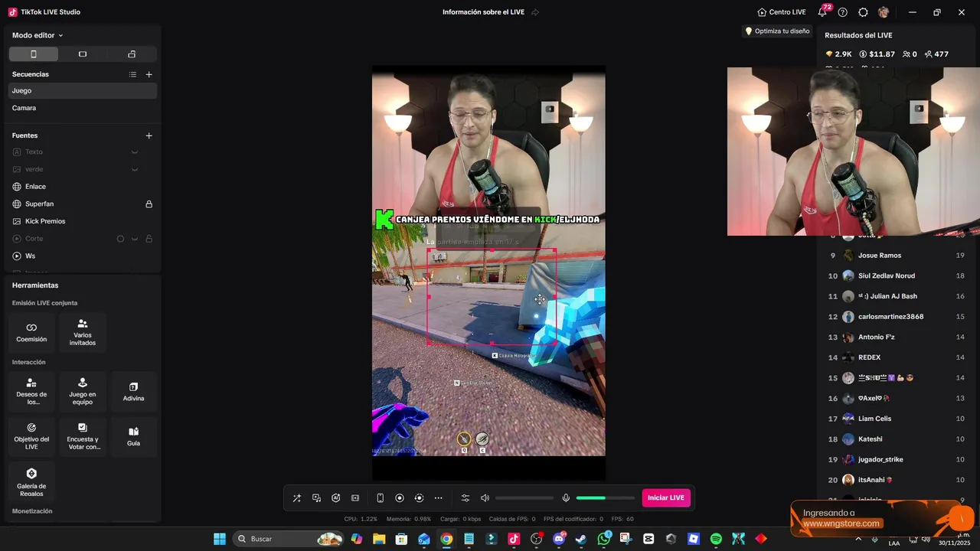Open the help question mark icon

point(843,12)
